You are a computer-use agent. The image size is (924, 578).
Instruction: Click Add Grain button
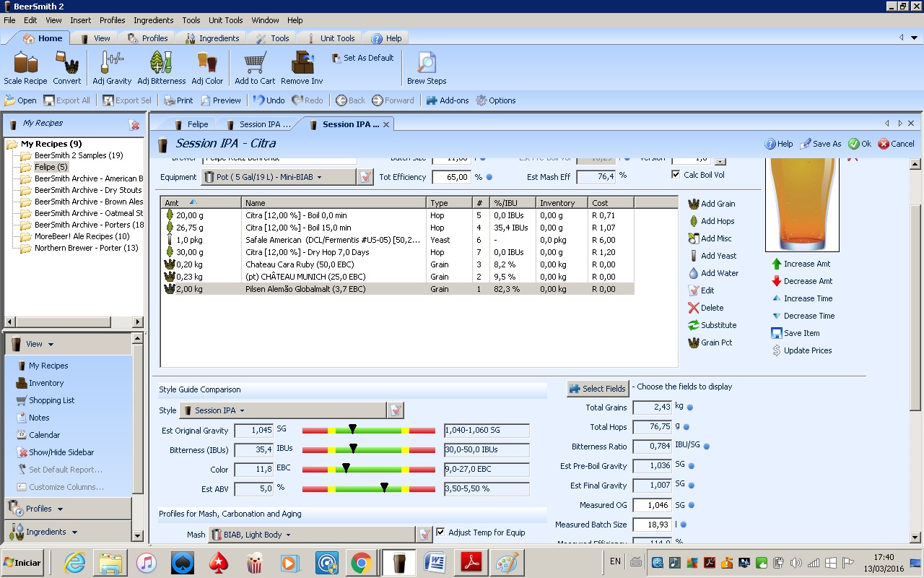[712, 204]
